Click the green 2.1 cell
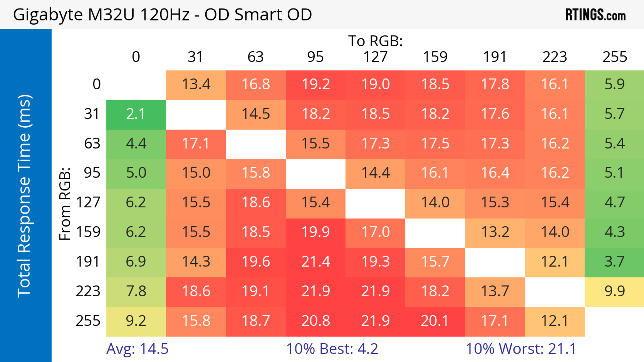The width and height of the screenshot is (644, 362). (136, 114)
